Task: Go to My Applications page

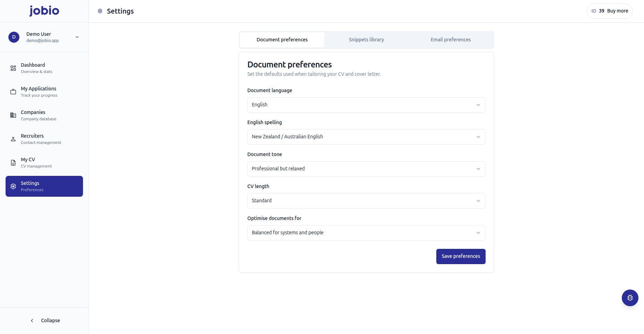Action: (x=44, y=92)
